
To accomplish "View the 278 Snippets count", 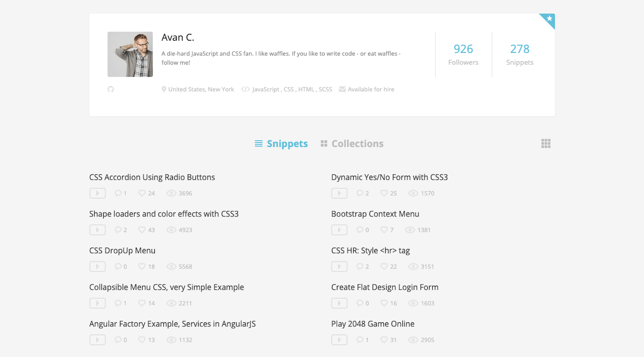I will coord(519,54).
